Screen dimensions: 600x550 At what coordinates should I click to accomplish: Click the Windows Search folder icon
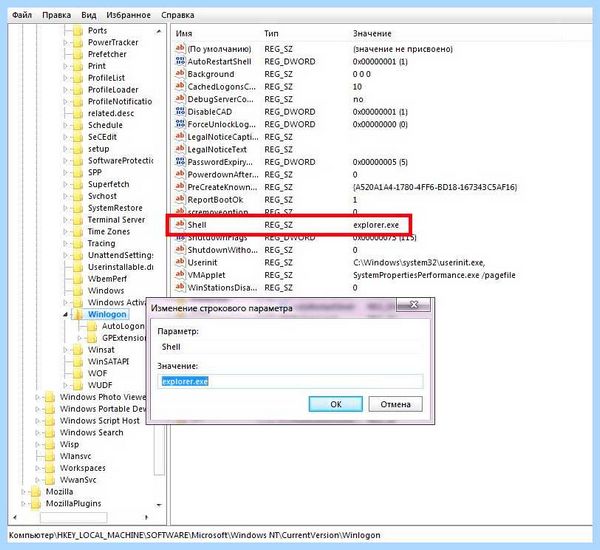[x=50, y=432]
